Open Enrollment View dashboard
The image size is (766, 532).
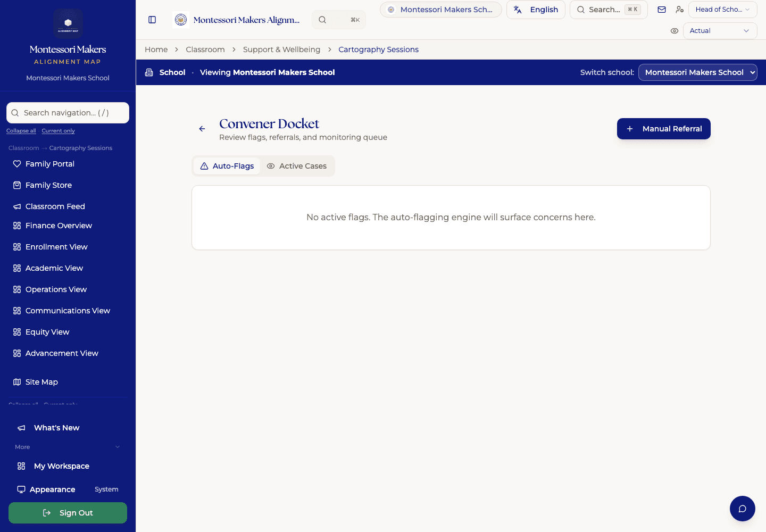pos(68,247)
